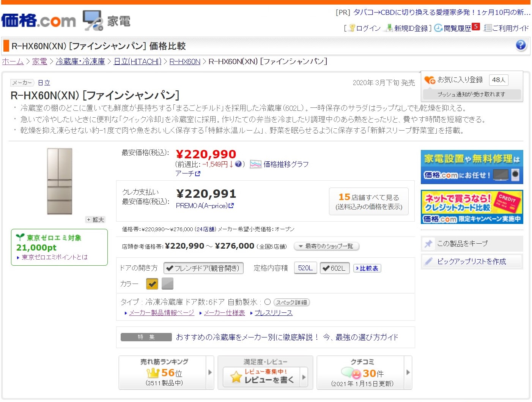
Task: Click 家電 breadcrumb link
Action: pyautogui.click(x=39, y=61)
